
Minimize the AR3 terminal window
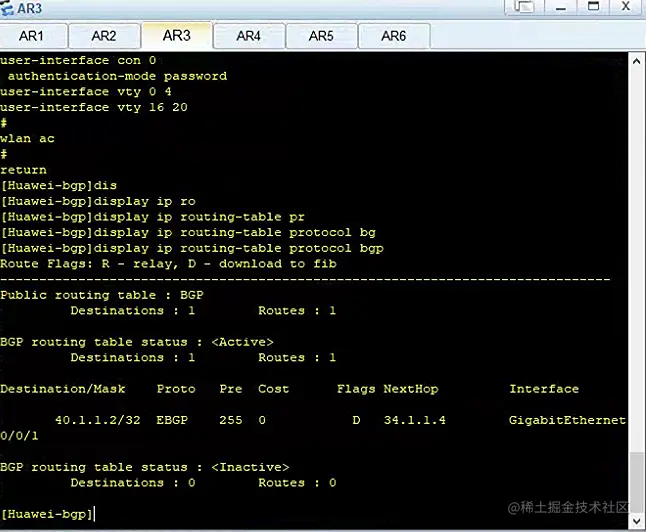pos(561,7)
